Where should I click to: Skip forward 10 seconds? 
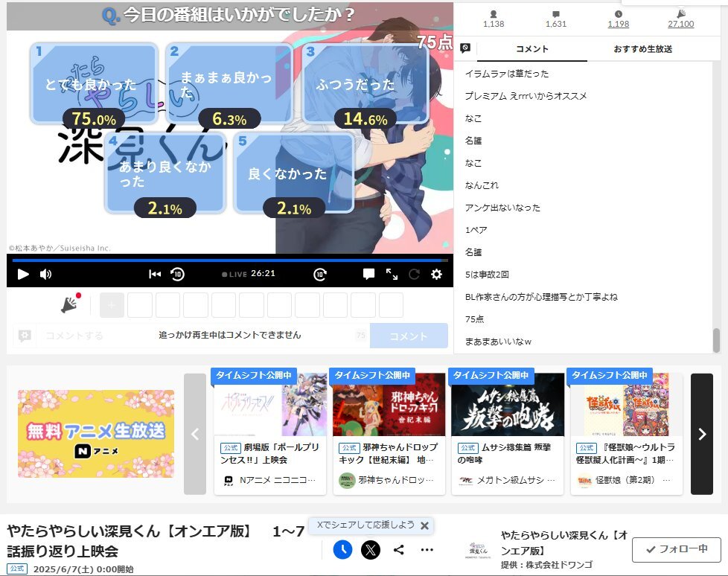[320, 275]
